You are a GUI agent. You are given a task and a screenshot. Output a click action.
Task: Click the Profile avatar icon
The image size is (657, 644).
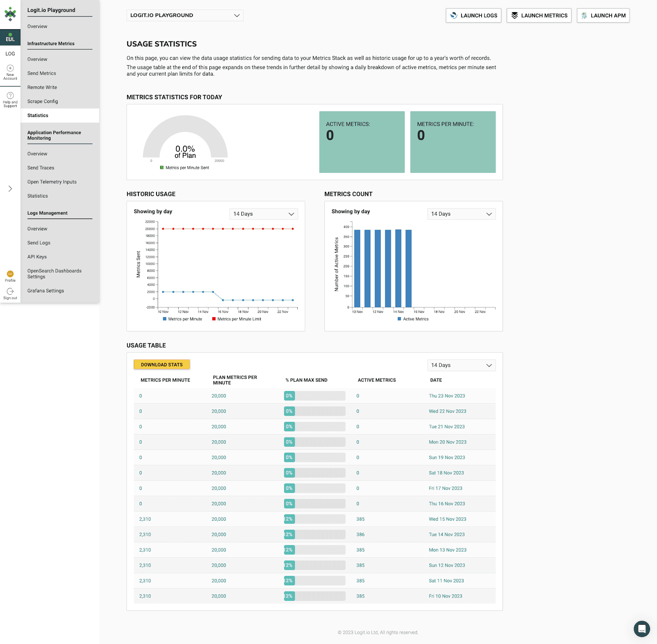(x=10, y=275)
